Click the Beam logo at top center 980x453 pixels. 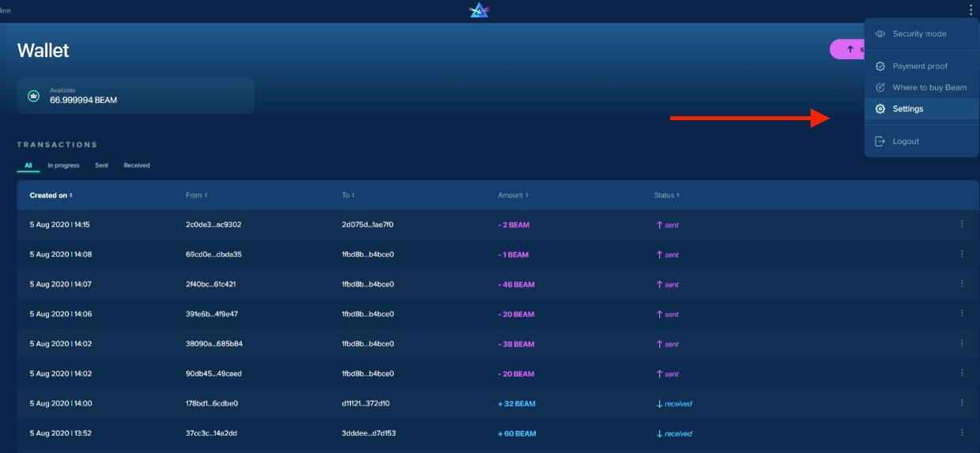tap(479, 9)
